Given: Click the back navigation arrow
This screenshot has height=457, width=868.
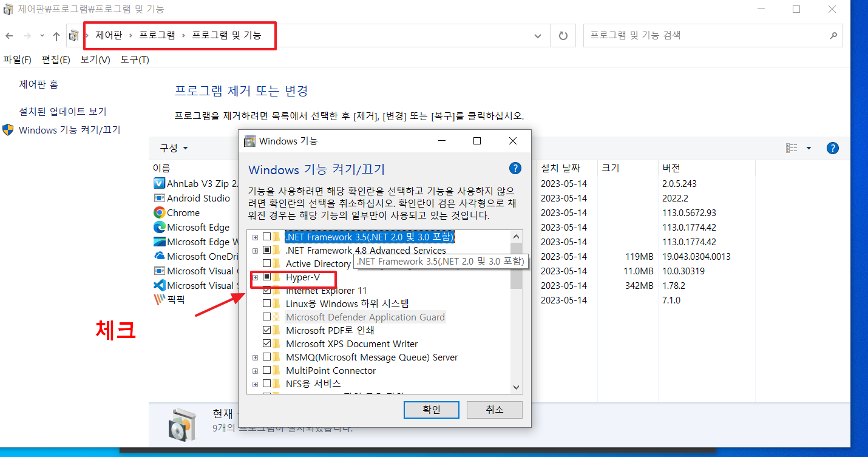Looking at the screenshot, I should 9,36.
